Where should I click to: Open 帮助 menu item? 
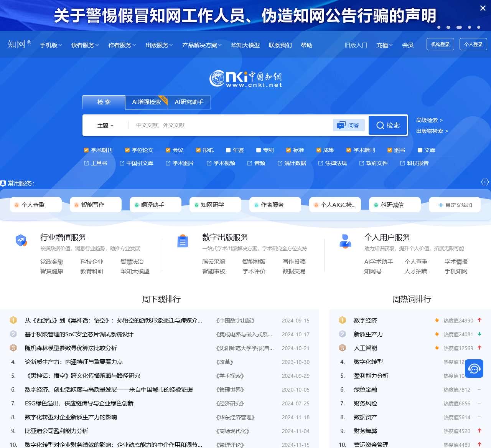pyautogui.click(x=306, y=45)
